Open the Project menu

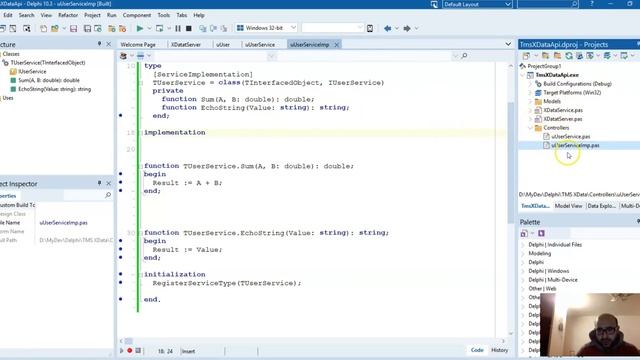tap(92, 15)
